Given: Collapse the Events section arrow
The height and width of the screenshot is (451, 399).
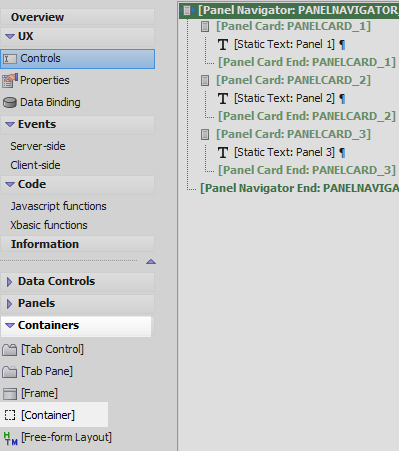Looking at the screenshot, I should coord(10,125).
